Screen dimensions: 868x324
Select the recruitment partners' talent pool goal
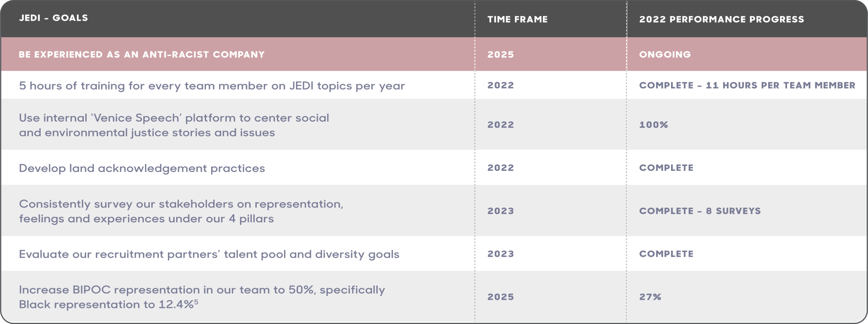[x=209, y=254]
